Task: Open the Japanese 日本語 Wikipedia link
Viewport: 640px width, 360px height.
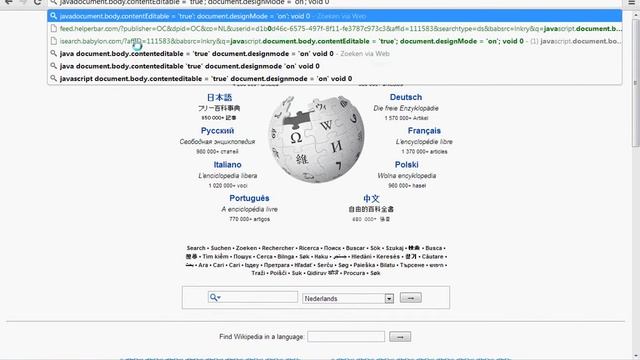Action: (x=219, y=97)
